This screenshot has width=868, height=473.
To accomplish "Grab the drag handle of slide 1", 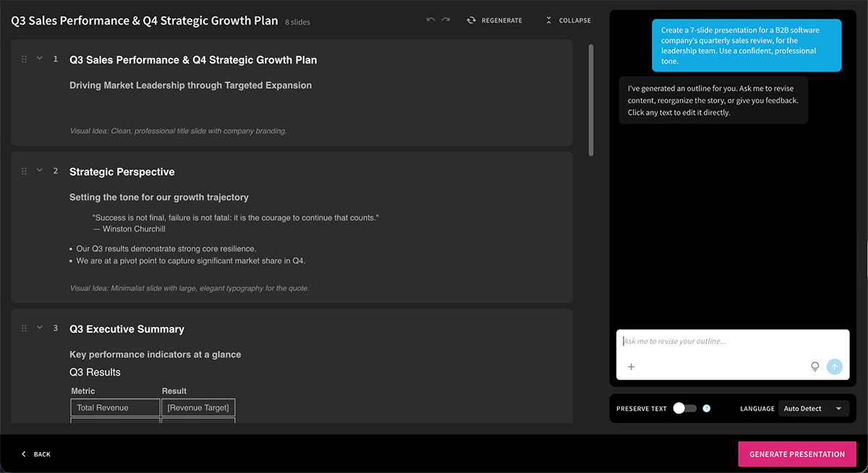I will (x=24, y=59).
